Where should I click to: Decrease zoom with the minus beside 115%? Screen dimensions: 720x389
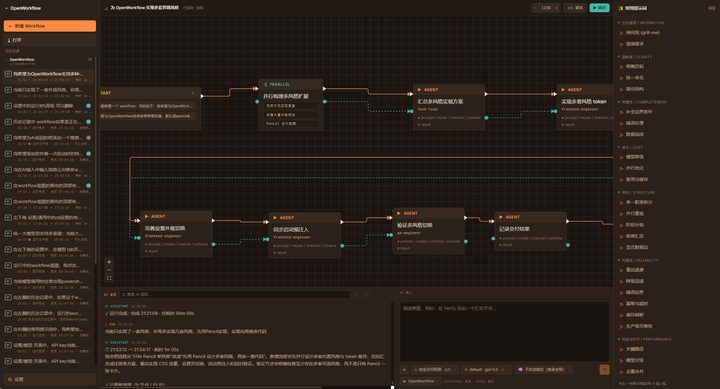click(535, 8)
